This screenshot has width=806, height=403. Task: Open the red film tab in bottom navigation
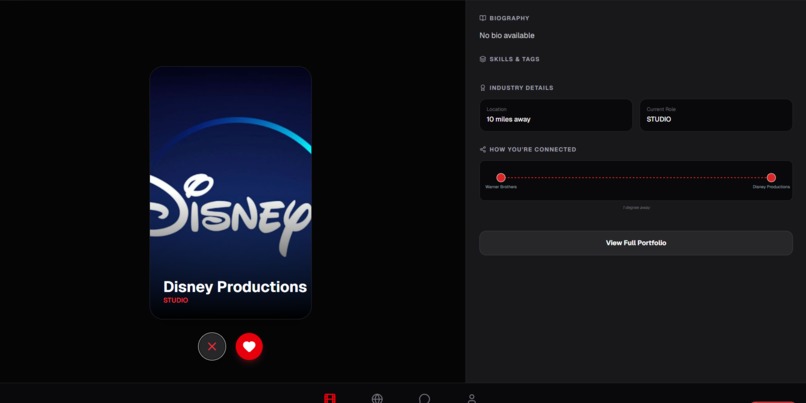tap(330, 398)
